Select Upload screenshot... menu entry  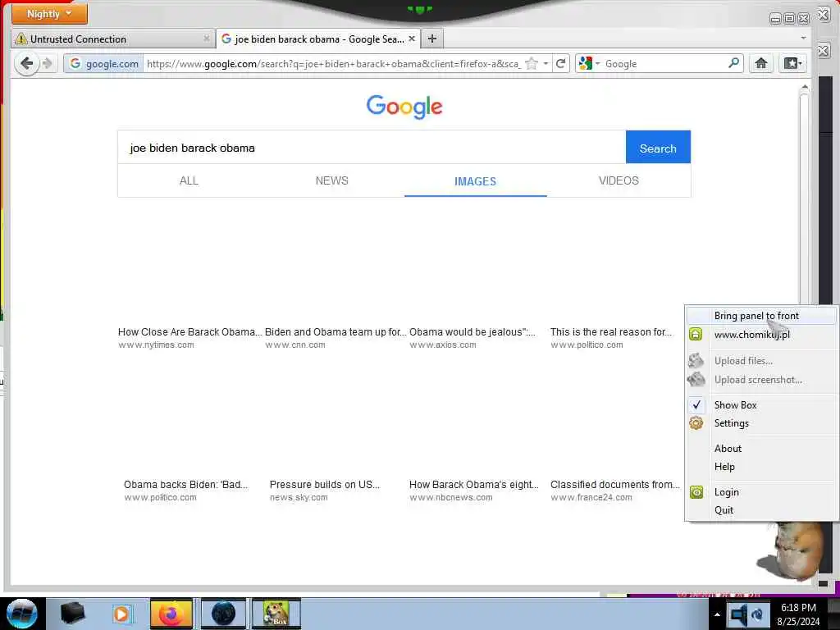(761, 379)
